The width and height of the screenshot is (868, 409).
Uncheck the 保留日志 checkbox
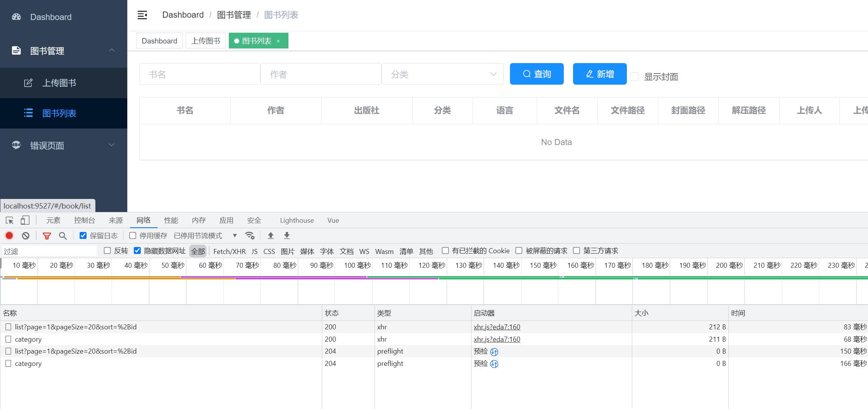[83, 235]
